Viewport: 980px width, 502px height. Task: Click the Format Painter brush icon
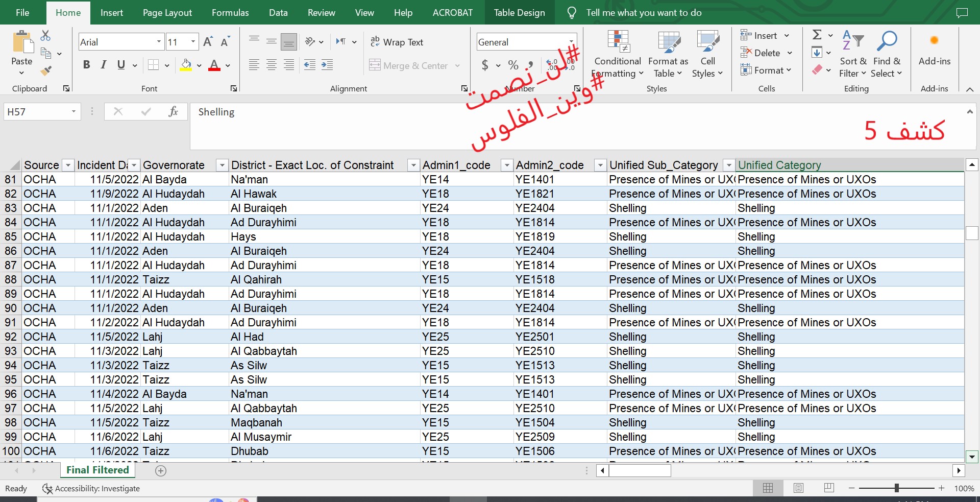click(46, 70)
